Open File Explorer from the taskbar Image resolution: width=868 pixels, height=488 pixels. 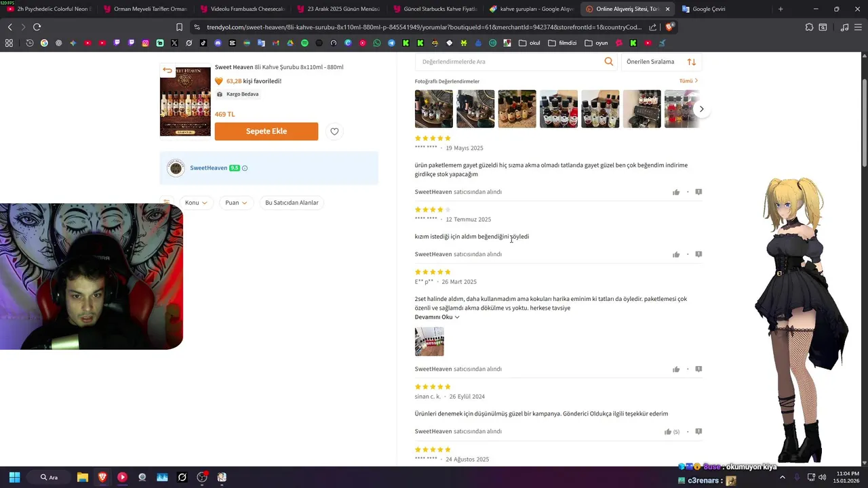coord(83,477)
